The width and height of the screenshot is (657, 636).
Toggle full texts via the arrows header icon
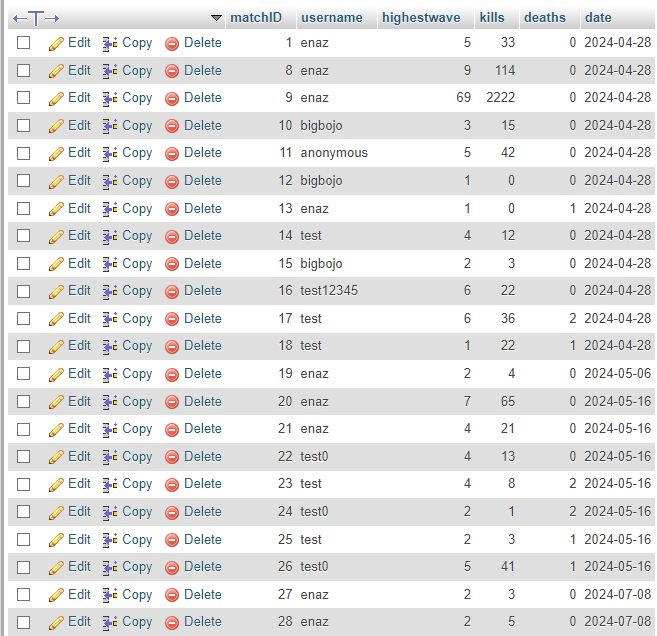[36, 18]
